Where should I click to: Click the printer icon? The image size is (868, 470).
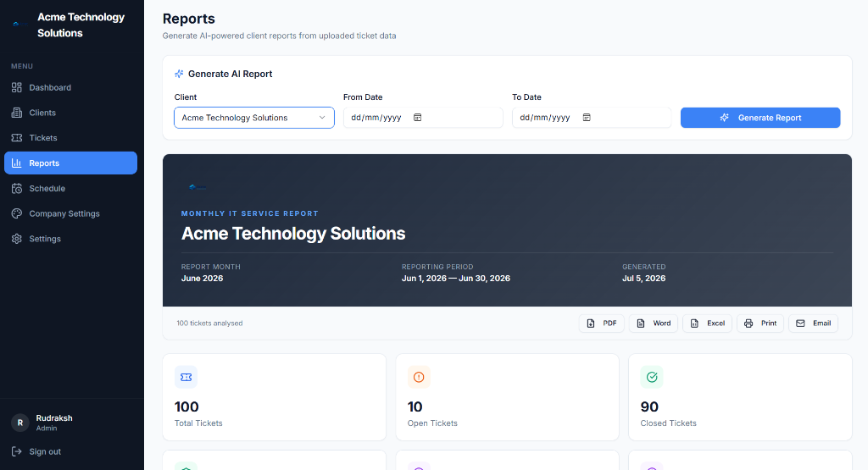coord(748,323)
